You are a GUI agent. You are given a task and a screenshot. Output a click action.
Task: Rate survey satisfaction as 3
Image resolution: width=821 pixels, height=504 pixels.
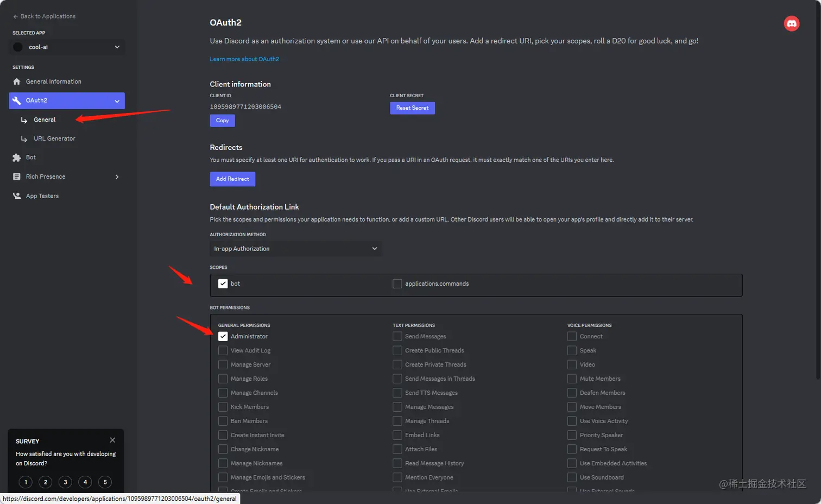[x=65, y=482]
